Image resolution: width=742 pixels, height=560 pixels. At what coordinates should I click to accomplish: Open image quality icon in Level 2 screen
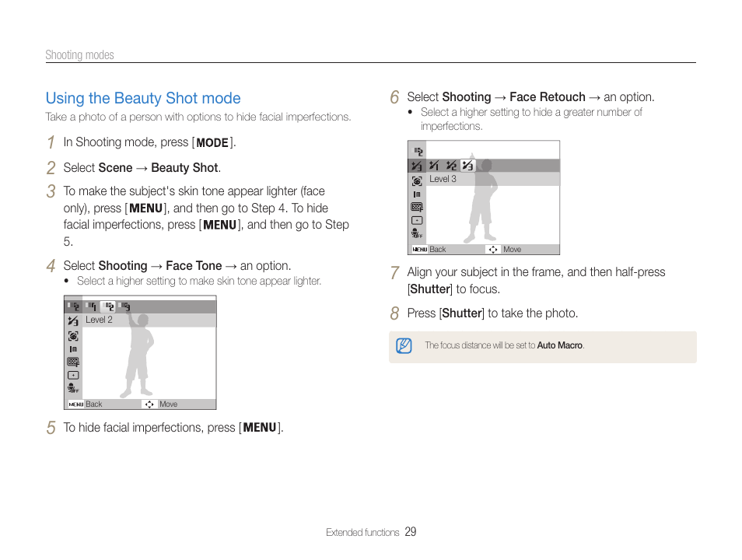tap(73, 362)
